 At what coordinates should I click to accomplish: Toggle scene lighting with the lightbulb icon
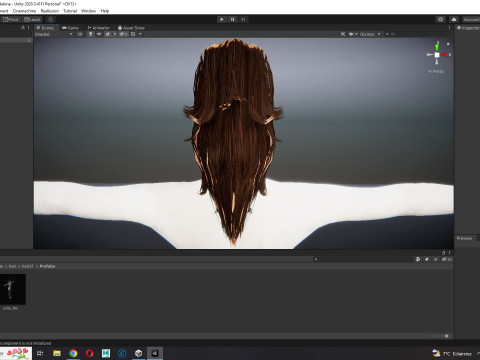(x=90, y=34)
